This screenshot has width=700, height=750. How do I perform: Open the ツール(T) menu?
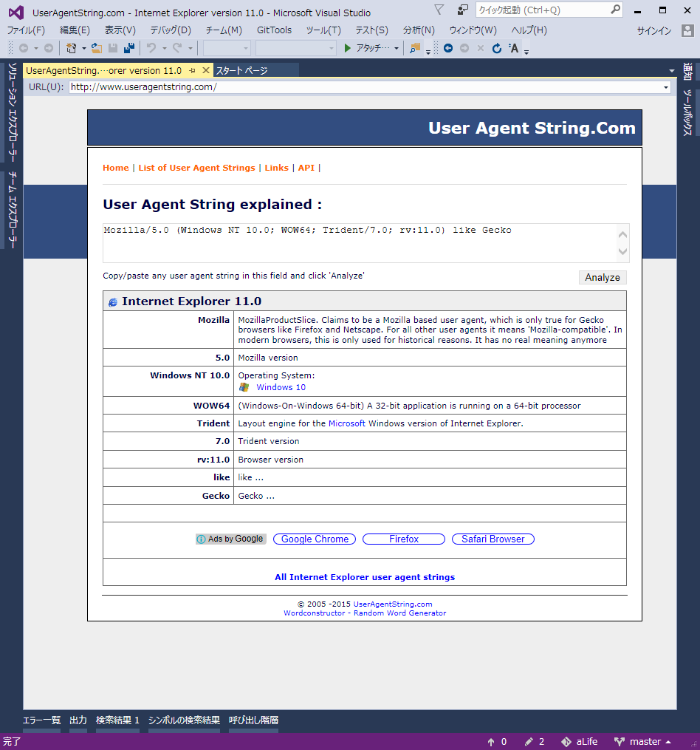[x=323, y=30]
